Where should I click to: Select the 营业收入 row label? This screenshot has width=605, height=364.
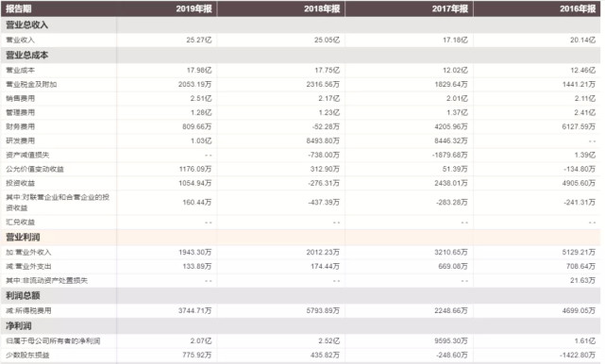click(21, 41)
